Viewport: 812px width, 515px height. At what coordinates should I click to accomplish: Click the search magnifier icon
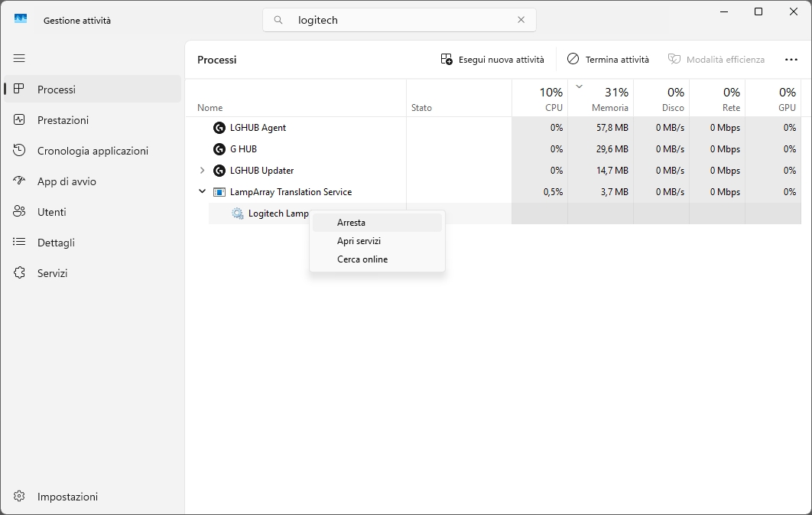[x=278, y=20]
